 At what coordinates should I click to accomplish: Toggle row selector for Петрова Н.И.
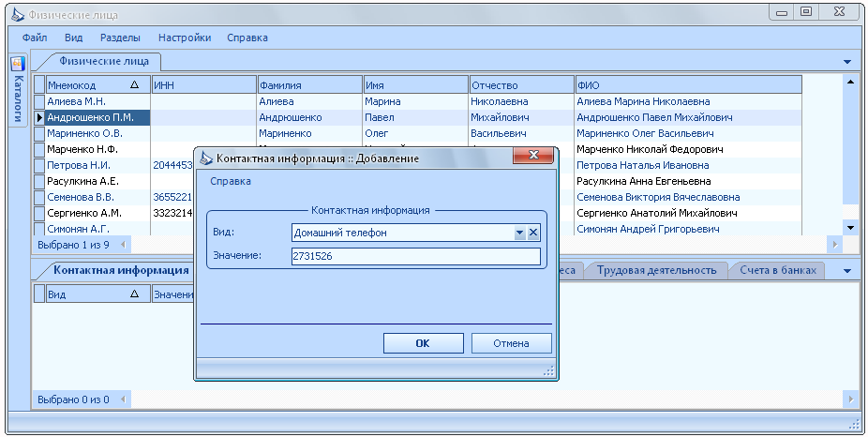pos(39,165)
